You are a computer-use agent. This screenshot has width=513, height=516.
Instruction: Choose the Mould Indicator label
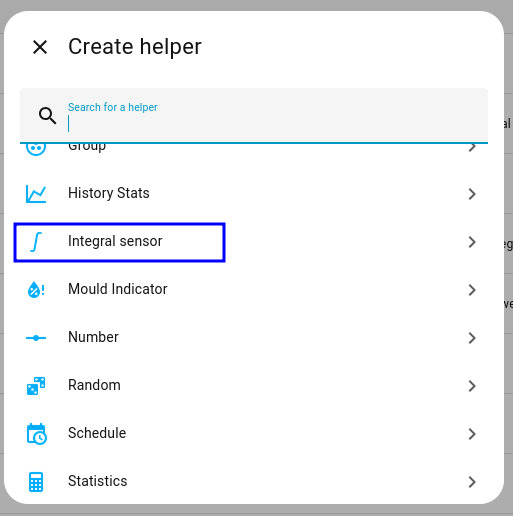tap(118, 289)
